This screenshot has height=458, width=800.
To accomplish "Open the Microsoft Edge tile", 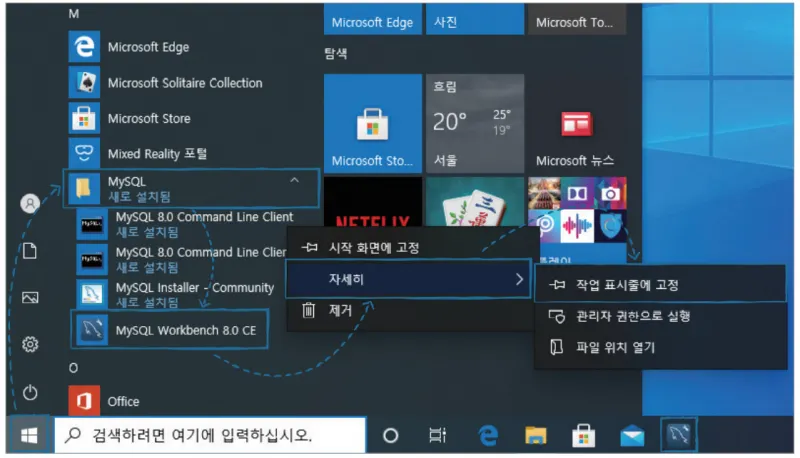I will pyautogui.click(x=373, y=19).
